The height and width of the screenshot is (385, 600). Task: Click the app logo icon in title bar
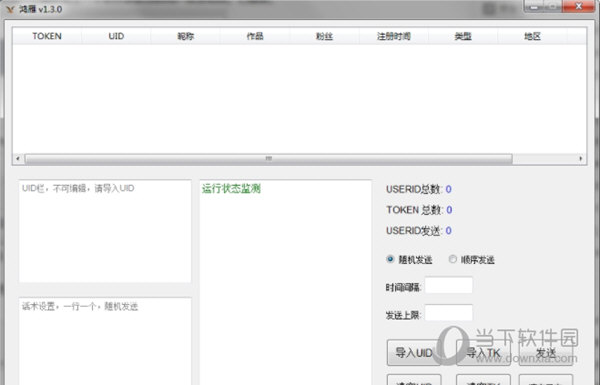point(10,9)
